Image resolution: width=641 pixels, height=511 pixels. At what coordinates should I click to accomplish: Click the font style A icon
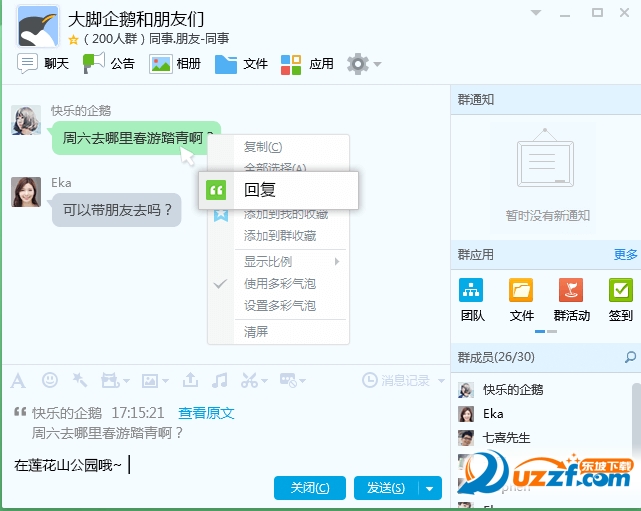coord(18,381)
